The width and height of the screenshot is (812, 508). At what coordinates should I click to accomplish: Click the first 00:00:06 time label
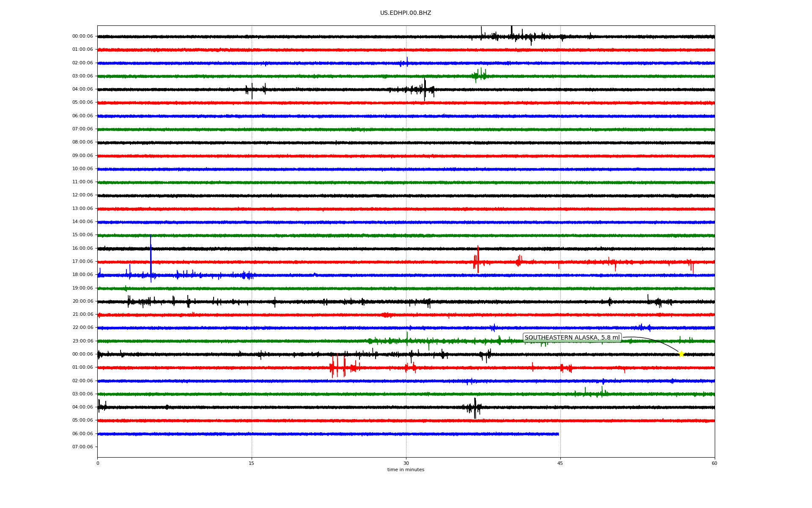tap(82, 36)
